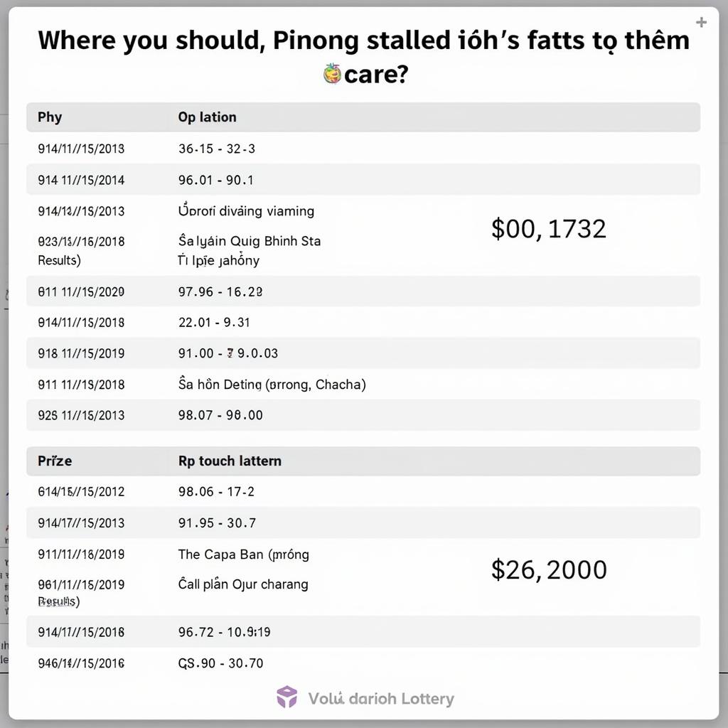The image size is (728, 728).
Task: Select row with 96.72 - 10.9:19
Action: (x=363, y=632)
